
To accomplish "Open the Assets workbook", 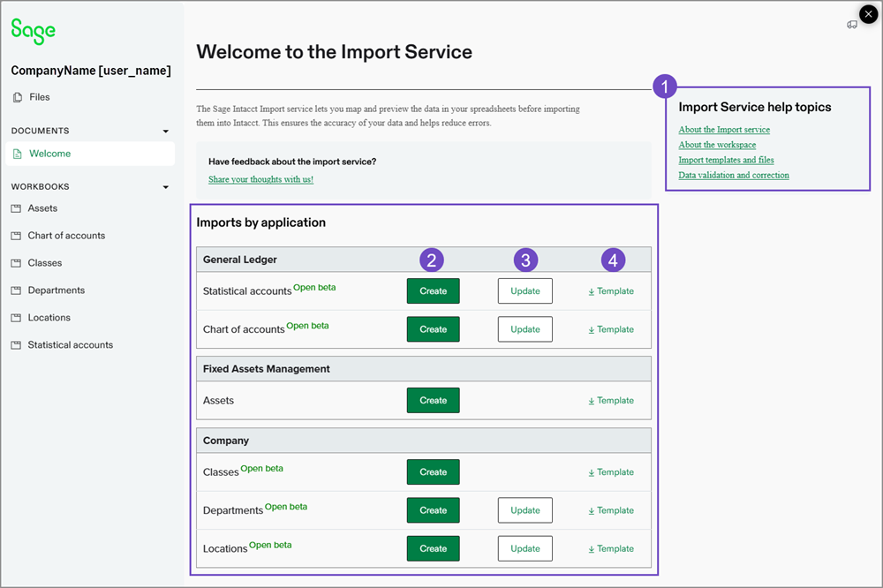I will [42, 208].
